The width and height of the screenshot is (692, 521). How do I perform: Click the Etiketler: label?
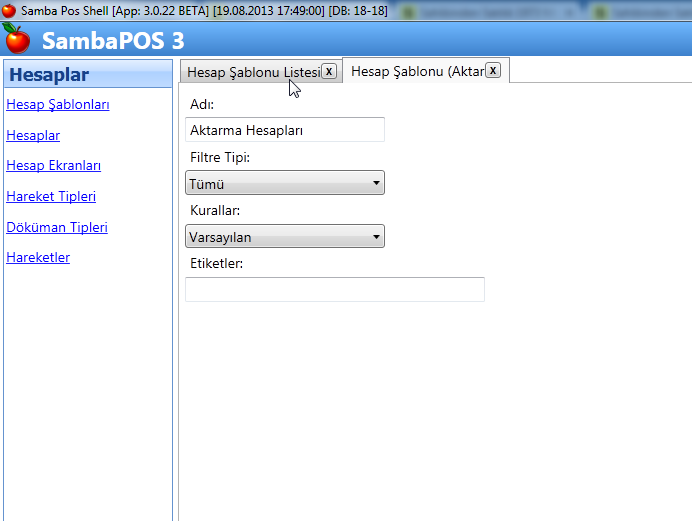click(217, 263)
